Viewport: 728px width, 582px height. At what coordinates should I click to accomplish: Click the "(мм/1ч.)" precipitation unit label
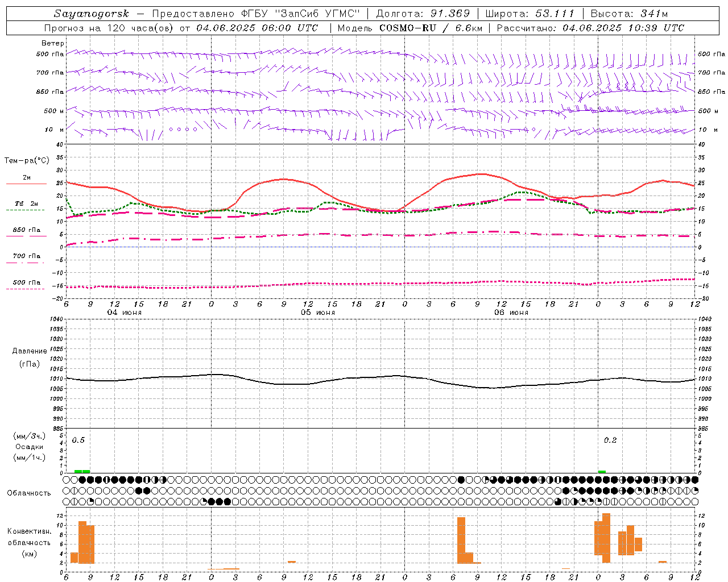click(x=30, y=458)
